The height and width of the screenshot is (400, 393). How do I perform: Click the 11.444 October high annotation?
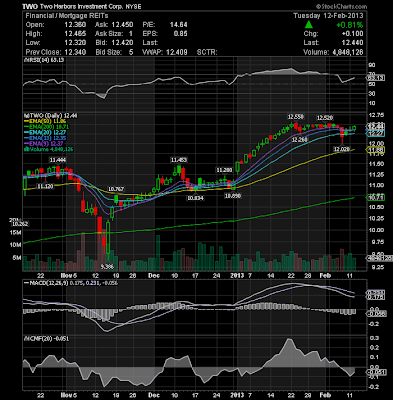pos(58,160)
